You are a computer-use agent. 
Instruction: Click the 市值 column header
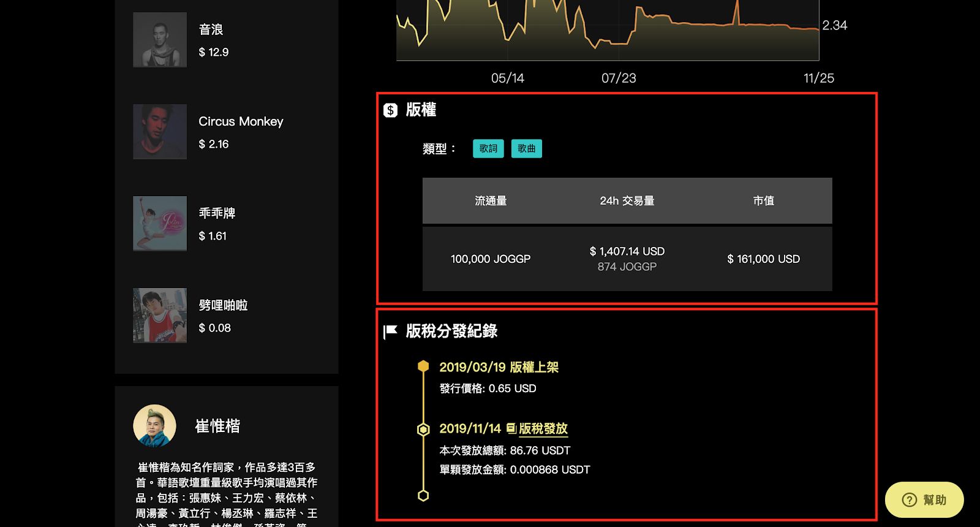click(763, 200)
